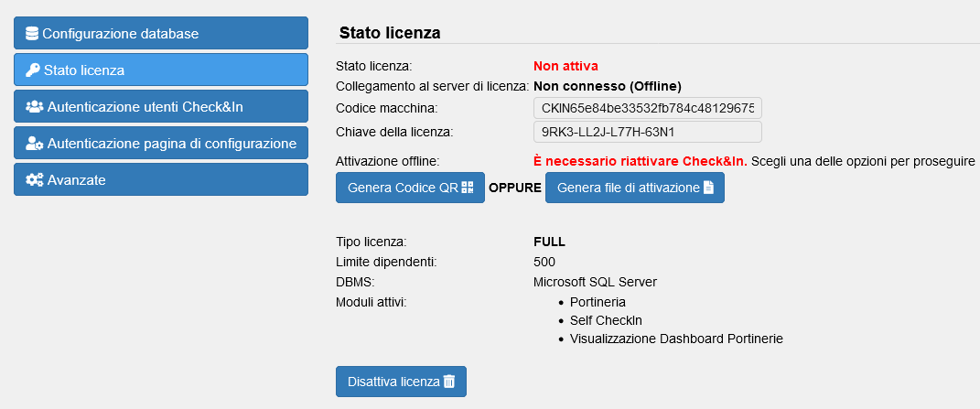
Task: Click the red Non attiva status text
Action: (x=565, y=66)
